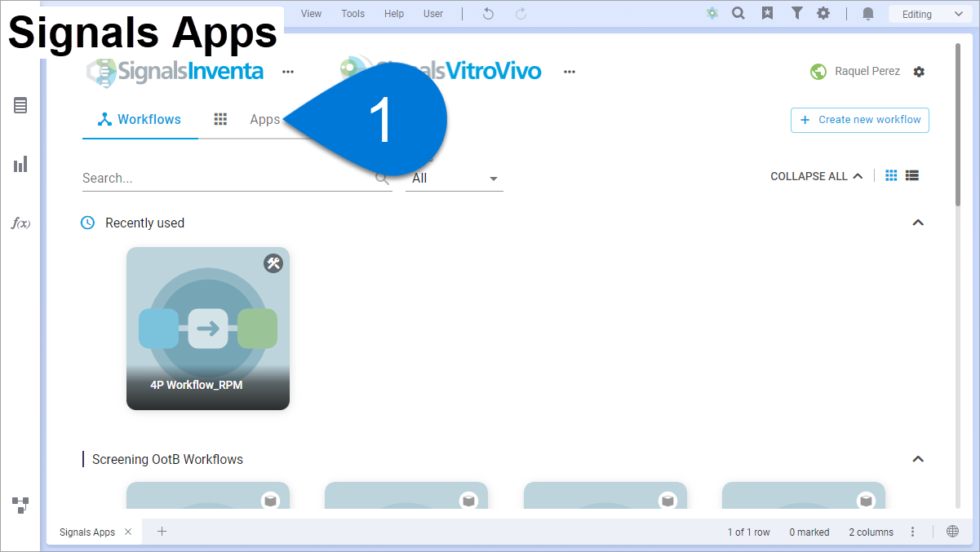Switch to list view layout icon
The width and height of the screenshot is (980, 552).
click(912, 175)
